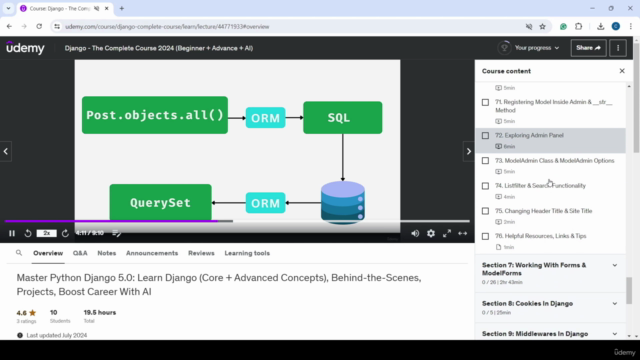
Task: Open lecture 73 ModelAdmin Class & Options
Action: point(554,161)
